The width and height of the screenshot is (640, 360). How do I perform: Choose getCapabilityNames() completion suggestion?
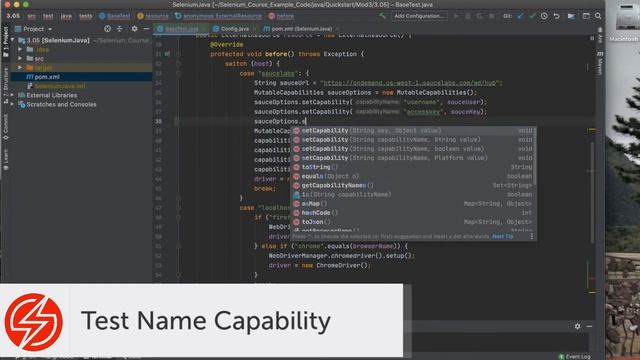click(413, 185)
